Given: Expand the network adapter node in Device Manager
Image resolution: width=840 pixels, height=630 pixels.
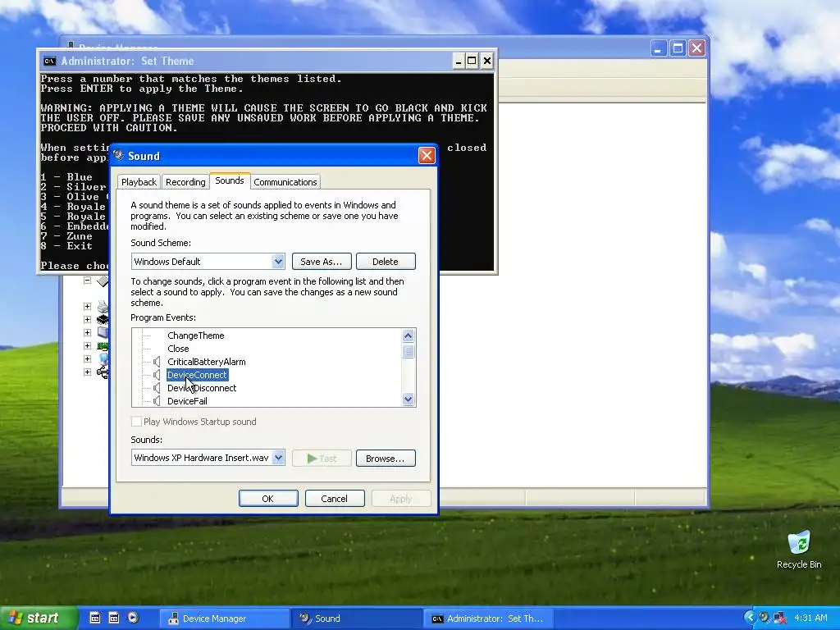Looking at the screenshot, I should pyautogui.click(x=87, y=345).
